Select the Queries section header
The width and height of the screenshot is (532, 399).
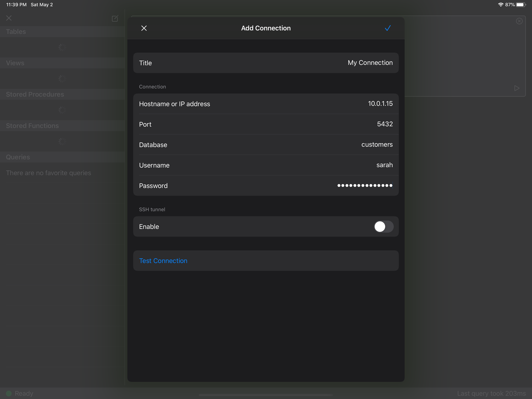click(x=18, y=157)
